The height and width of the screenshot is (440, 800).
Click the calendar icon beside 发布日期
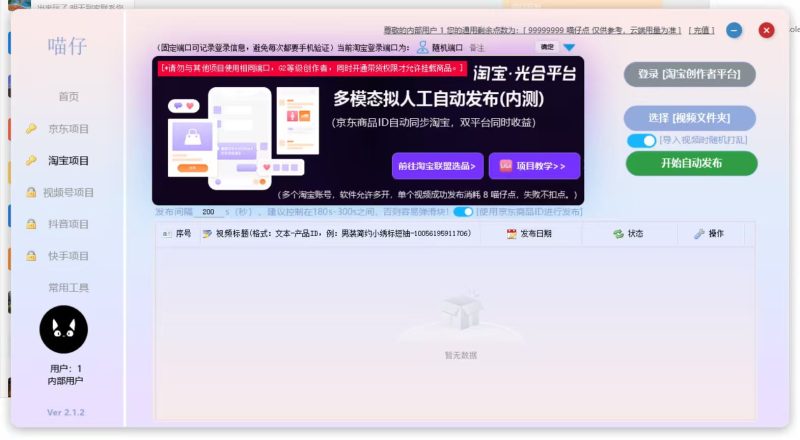tap(512, 234)
